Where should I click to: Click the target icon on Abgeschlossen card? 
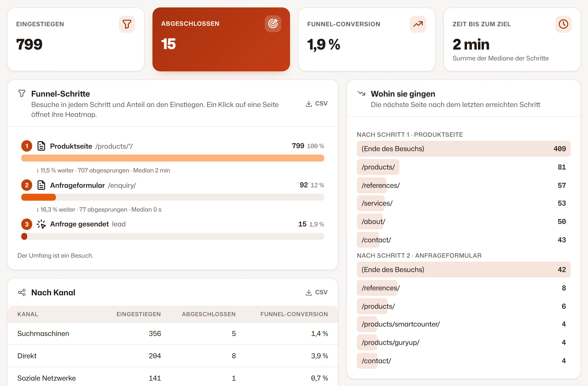pyautogui.click(x=273, y=24)
